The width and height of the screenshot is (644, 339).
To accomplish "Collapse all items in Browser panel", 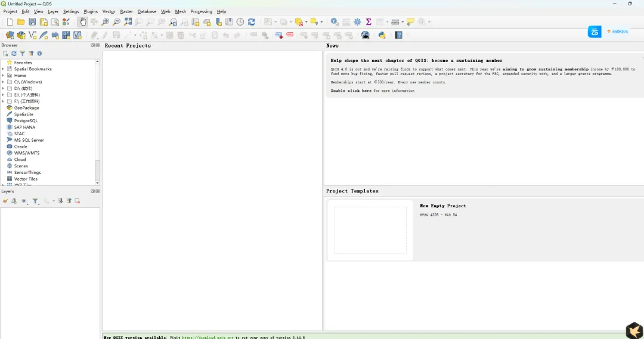I will (x=31, y=54).
